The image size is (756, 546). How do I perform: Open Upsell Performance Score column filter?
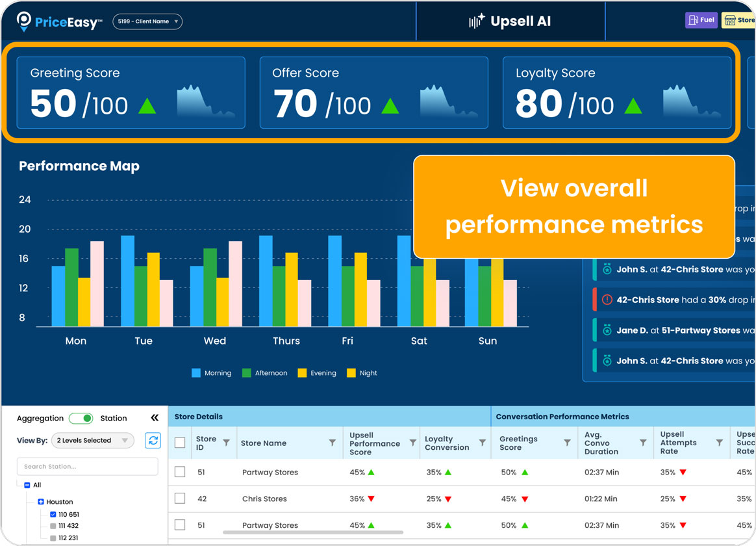click(x=412, y=443)
